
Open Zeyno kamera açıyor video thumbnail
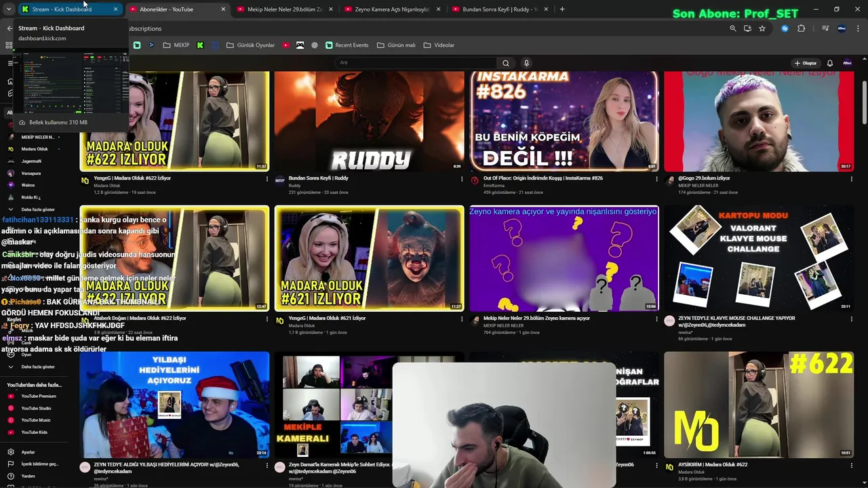point(564,258)
